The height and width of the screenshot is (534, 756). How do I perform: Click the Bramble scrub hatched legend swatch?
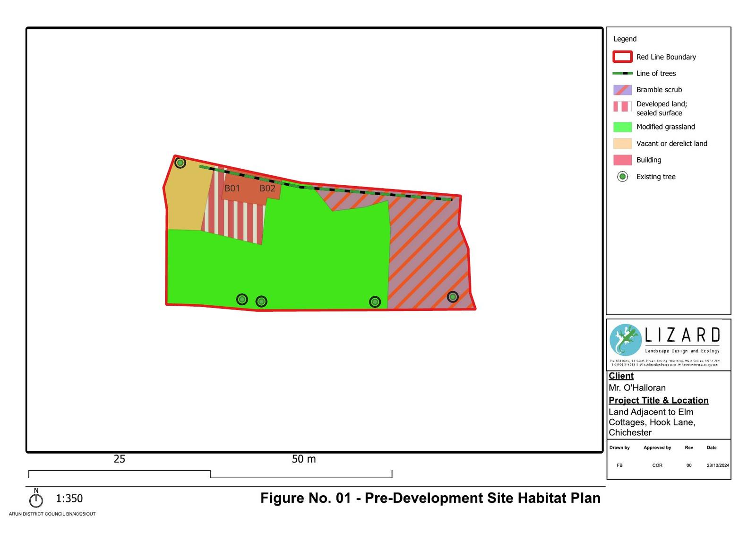(622, 90)
